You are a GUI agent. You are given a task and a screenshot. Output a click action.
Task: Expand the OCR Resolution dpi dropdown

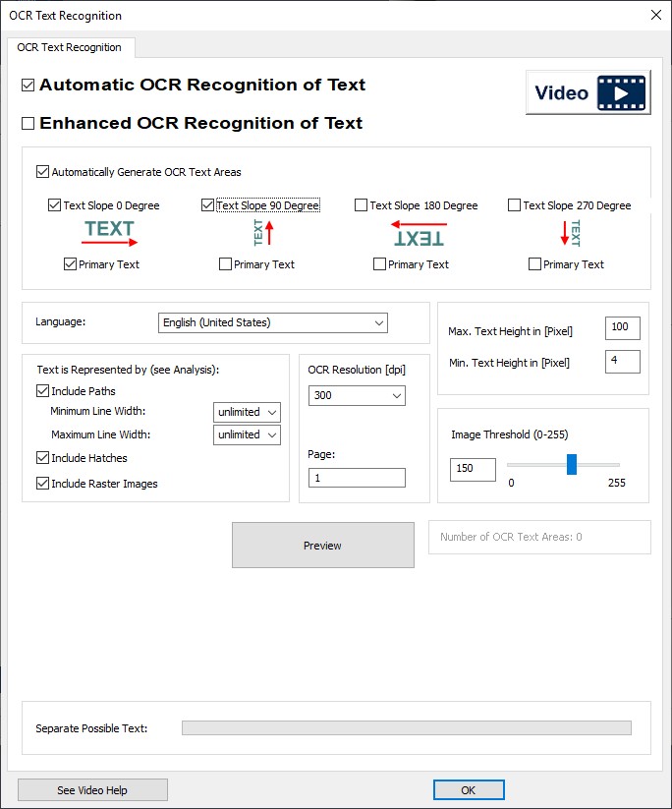coord(356,395)
